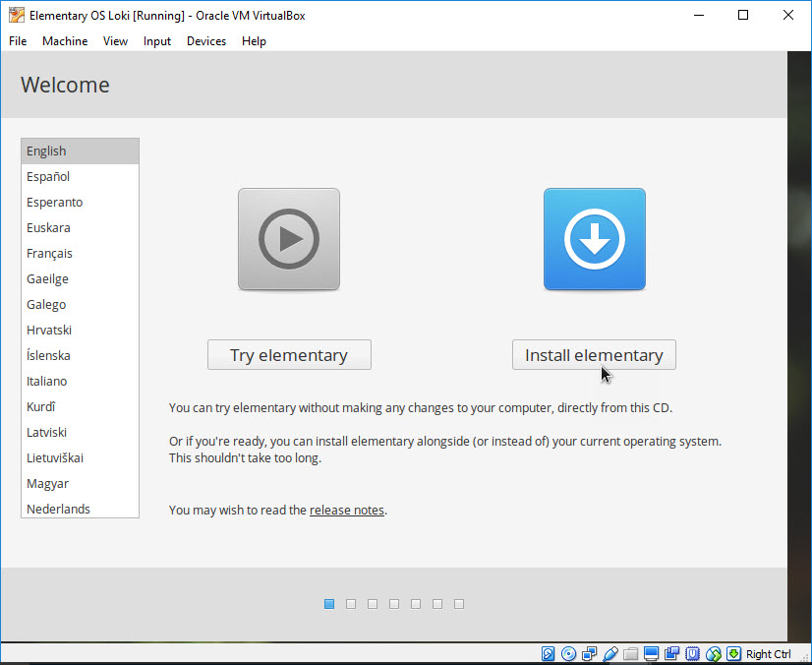The height and width of the screenshot is (665, 812).
Task: Maximize the VirtualBox window
Action: pos(743,15)
